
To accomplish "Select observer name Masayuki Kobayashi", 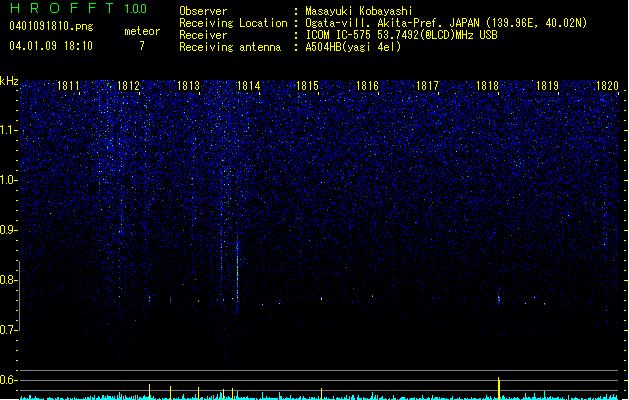I will click(x=359, y=11).
